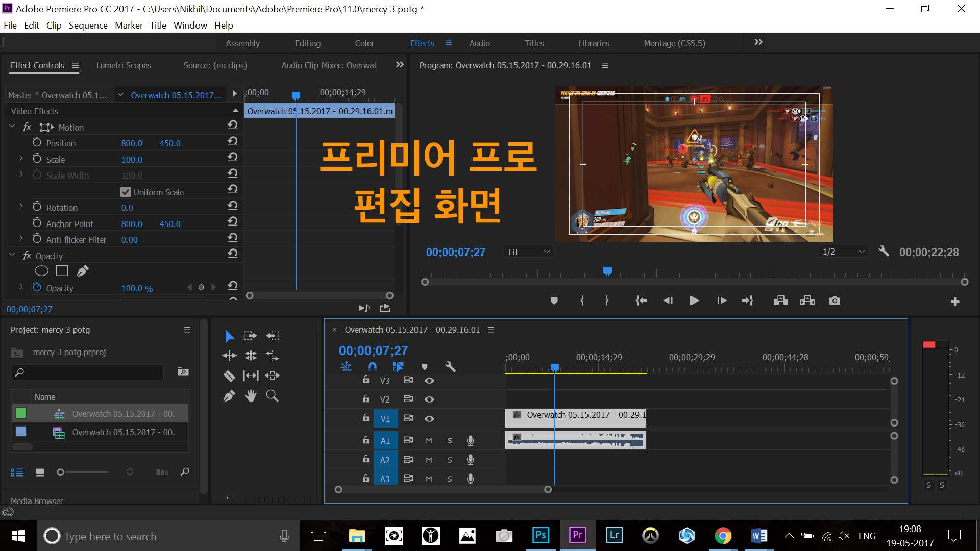
Task: Click the Snap toggle magnet icon
Action: click(372, 366)
